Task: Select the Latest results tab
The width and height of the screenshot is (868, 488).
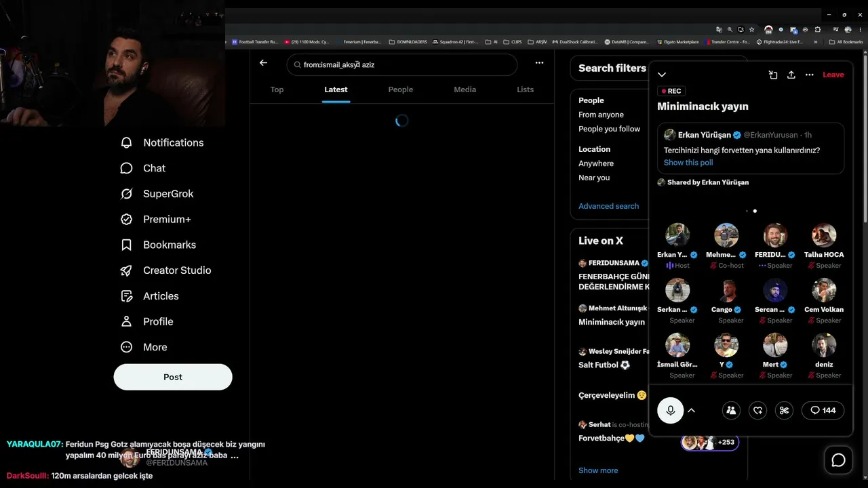Action: coord(336,89)
